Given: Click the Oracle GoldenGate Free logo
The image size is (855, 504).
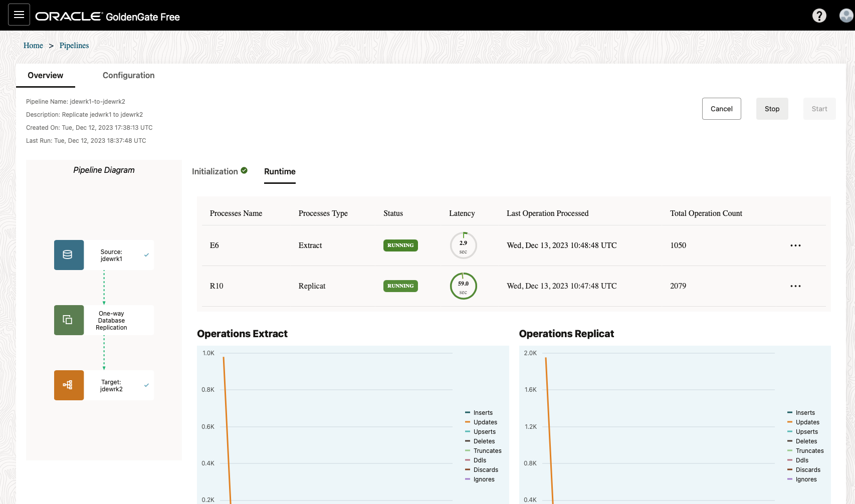Looking at the screenshot, I should (107, 17).
